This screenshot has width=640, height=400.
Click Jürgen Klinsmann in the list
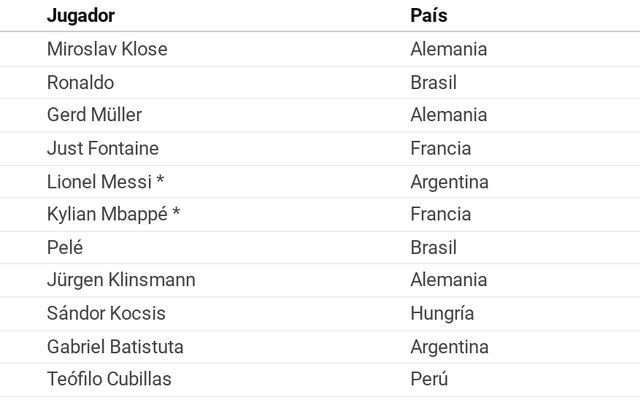pyautogui.click(x=121, y=280)
